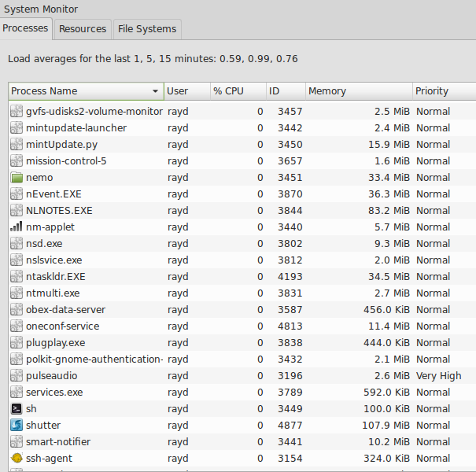Click the ntmulti.exe process icon
476x472 pixels.
(x=17, y=293)
